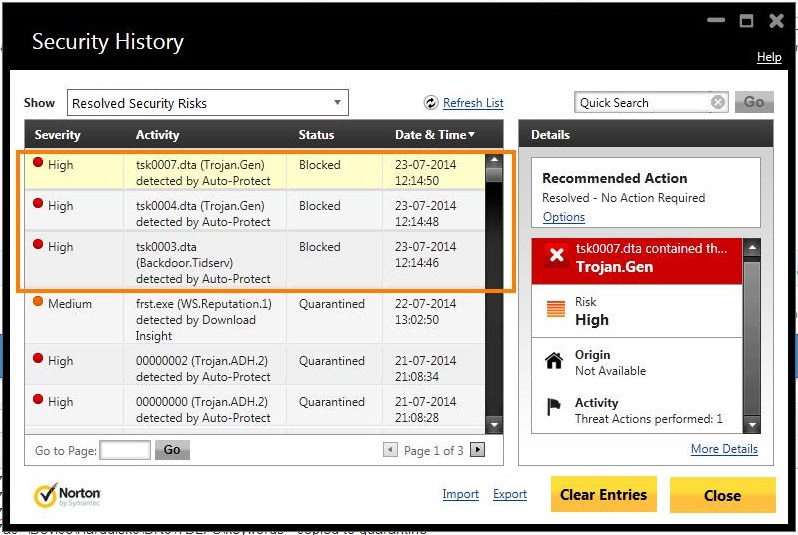The width and height of the screenshot is (798, 535).
Task: Click the Import link
Action: coord(460,494)
